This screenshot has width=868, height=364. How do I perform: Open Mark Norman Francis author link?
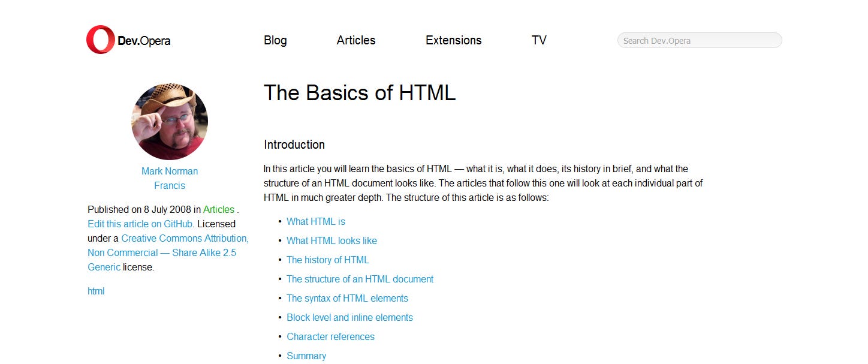pyautogui.click(x=170, y=178)
